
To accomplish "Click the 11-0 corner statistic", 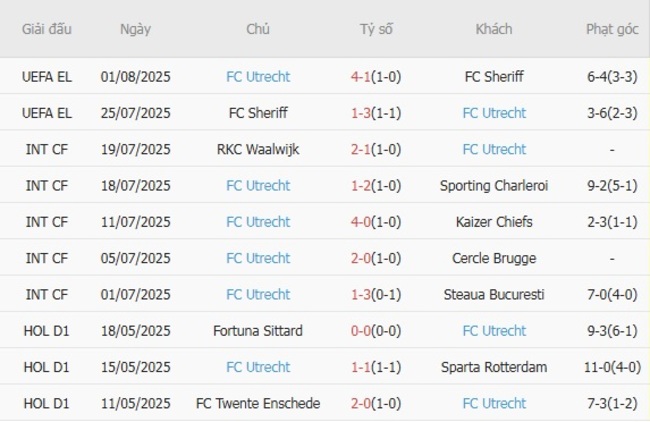I will (601, 367).
